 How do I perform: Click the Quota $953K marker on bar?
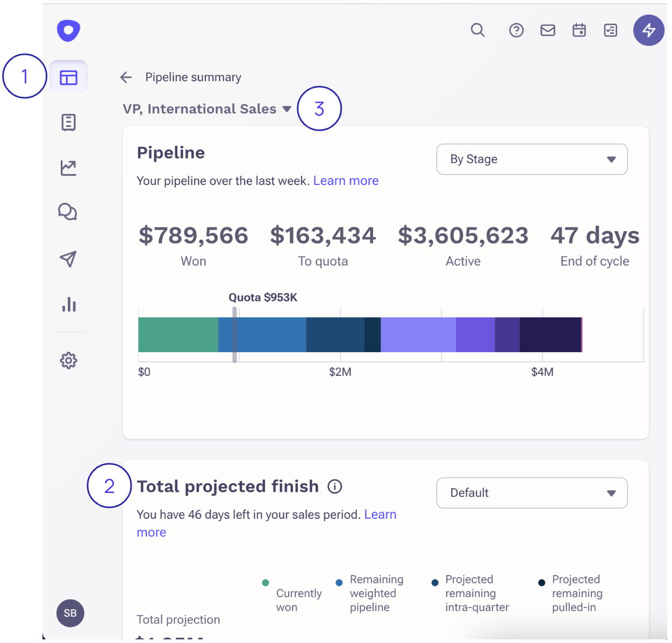[234, 334]
